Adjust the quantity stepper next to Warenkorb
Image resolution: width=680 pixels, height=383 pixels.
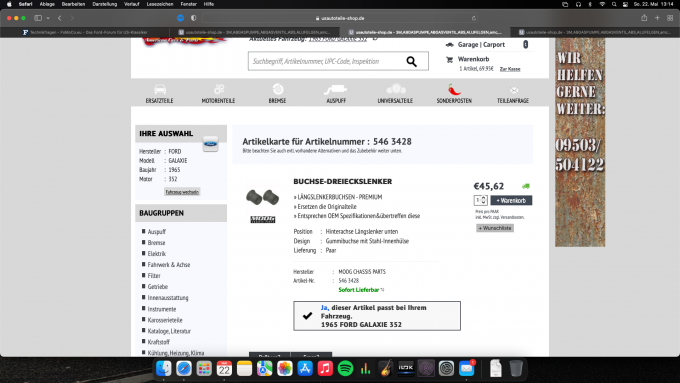click(x=484, y=200)
